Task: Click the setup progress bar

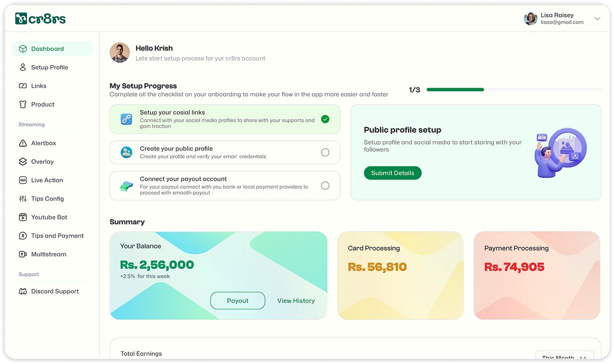Action: 514,90
